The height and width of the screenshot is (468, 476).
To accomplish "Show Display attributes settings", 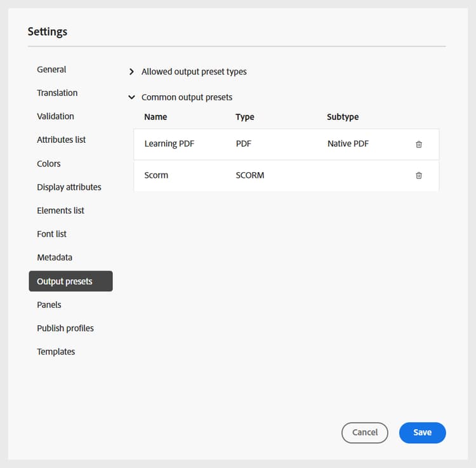I will coord(69,187).
